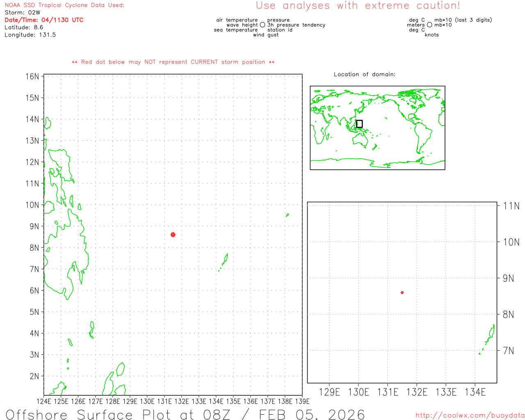Click the small island outline near 138E
Viewport: 525px width, 420px height.
tap(287, 215)
